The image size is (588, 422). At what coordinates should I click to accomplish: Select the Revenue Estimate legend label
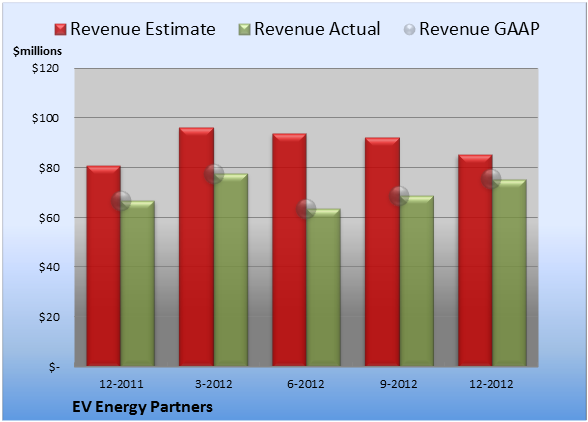pos(143,29)
